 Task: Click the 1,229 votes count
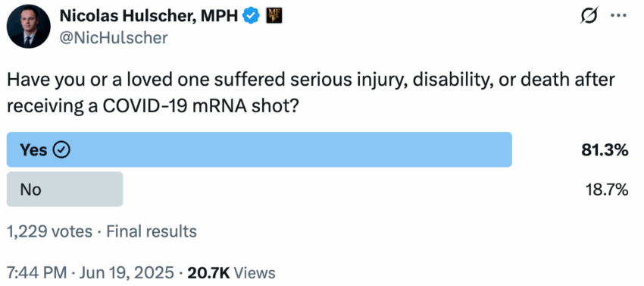50,231
